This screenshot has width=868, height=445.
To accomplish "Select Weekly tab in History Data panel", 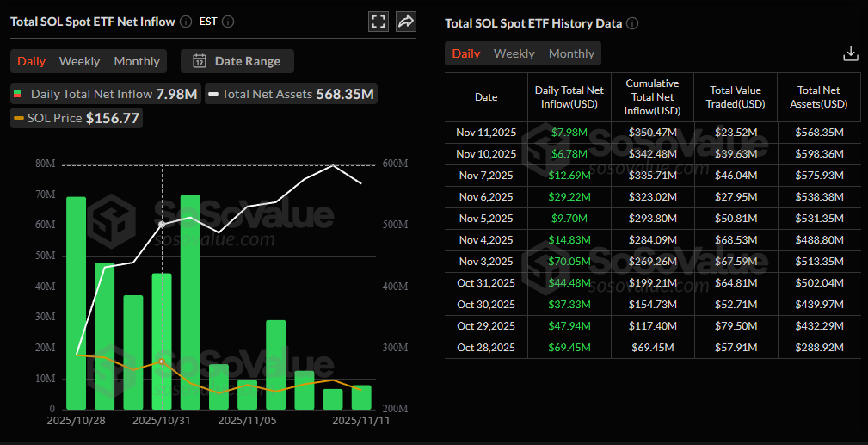I will (x=514, y=53).
